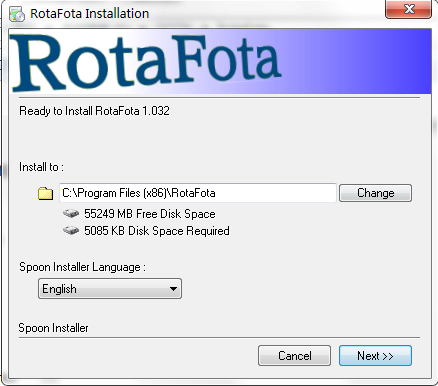Screen dimensions: 438x386
Task: Click the 'Spoon Installer' footer text
Action: 53,328
